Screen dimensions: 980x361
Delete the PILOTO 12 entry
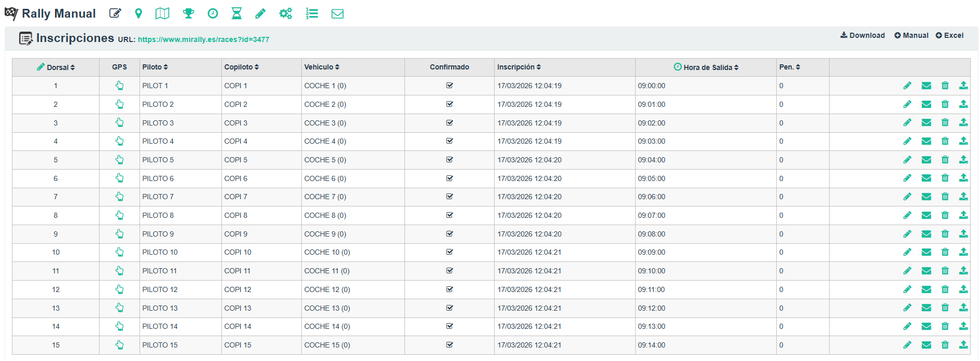click(x=945, y=289)
